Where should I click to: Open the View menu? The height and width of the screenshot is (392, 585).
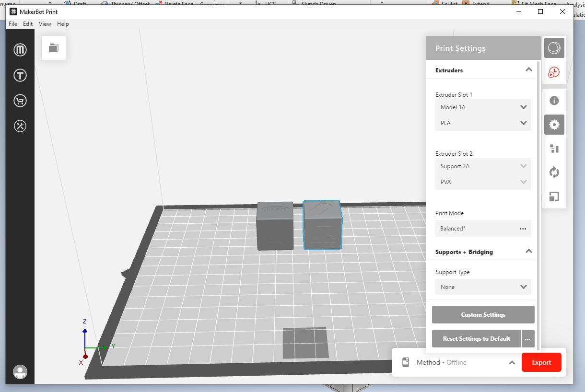click(45, 24)
